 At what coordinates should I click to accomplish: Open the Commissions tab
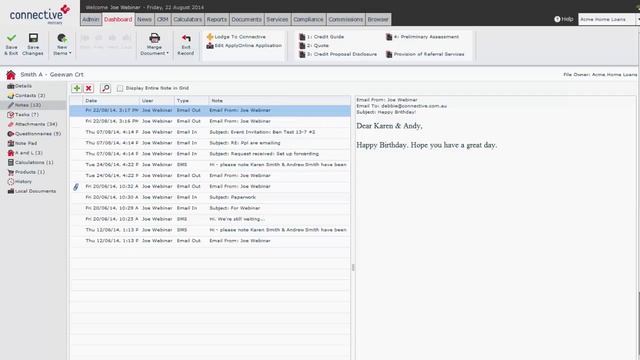pos(346,19)
